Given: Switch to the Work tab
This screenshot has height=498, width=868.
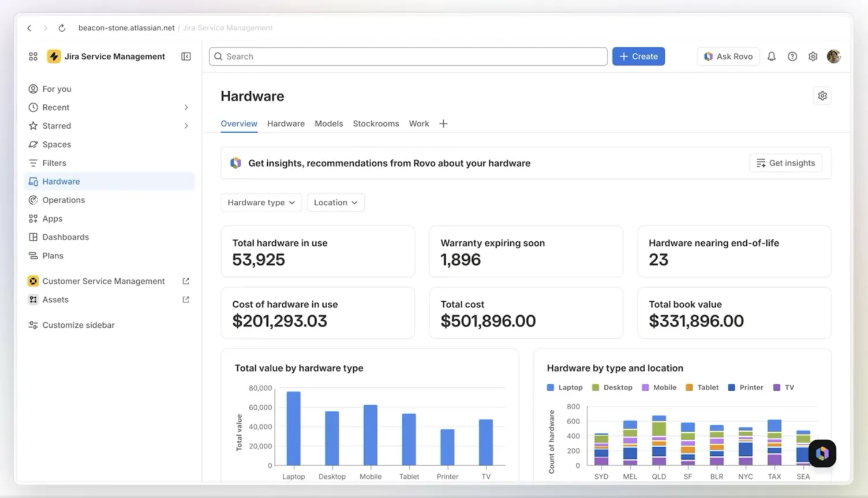Looking at the screenshot, I should tap(419, 123).
